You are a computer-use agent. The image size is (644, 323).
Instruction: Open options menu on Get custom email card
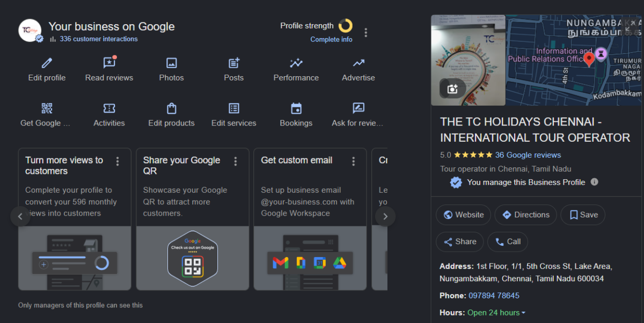point(353,161)
